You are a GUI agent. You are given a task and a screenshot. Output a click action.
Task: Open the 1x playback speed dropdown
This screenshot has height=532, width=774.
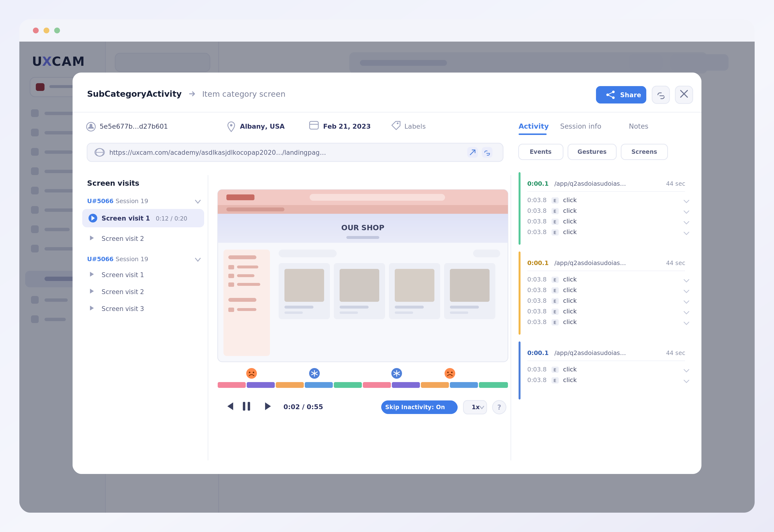475,407
